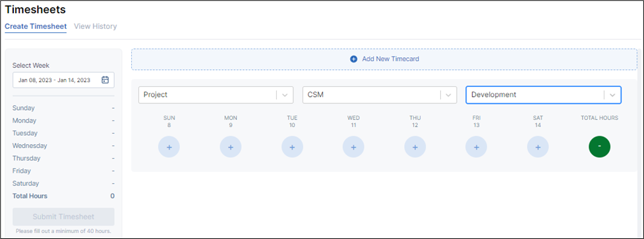Select the Development text in combo box

(x=494, y=95)
